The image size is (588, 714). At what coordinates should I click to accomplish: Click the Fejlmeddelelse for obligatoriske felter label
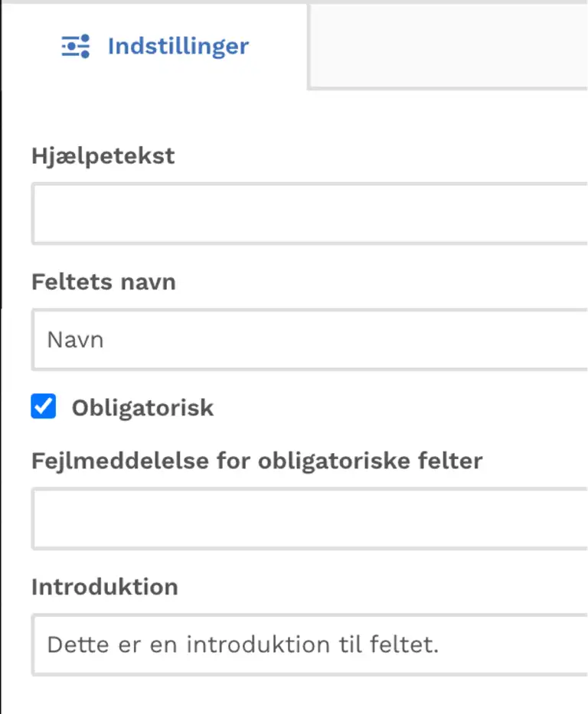257,461
